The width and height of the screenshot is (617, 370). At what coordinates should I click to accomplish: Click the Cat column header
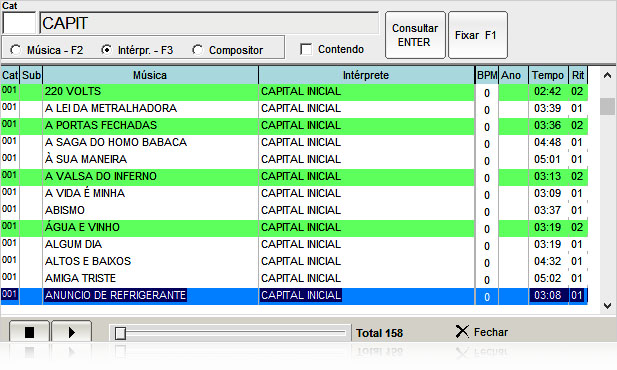click(10, 75)
